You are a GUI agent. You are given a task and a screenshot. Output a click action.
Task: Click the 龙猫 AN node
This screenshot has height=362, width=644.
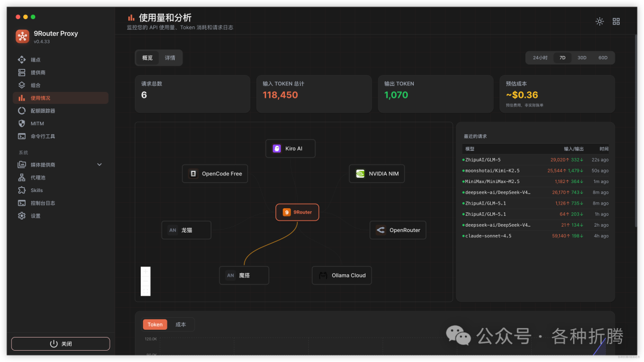[187, 230]
